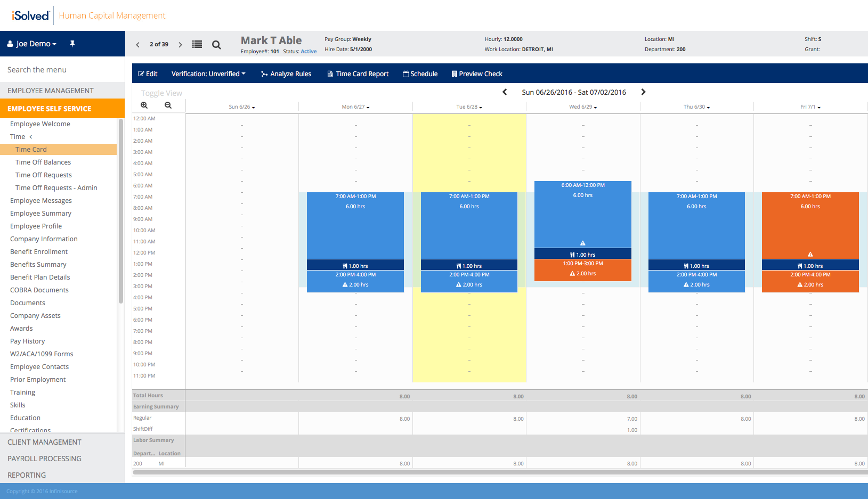Viewport: 868px width, 499px height.
Task: Open the Mon 6/27 day dropdown
Action: coord(355,107)
